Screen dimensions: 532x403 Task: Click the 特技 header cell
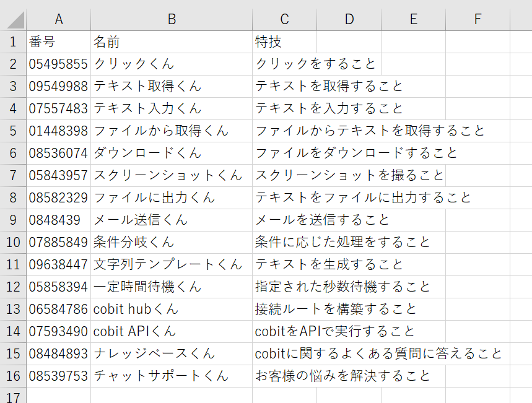285,42
